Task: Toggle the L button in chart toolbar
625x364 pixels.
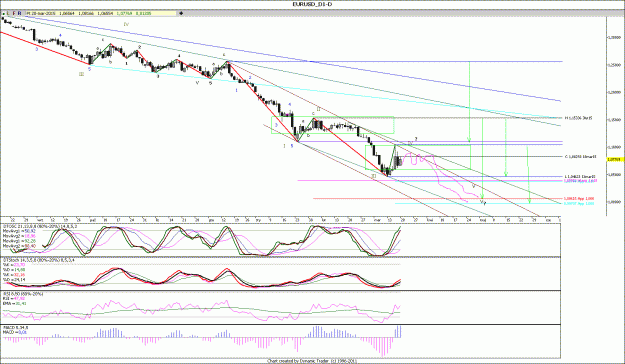Action: click(8, 13)
